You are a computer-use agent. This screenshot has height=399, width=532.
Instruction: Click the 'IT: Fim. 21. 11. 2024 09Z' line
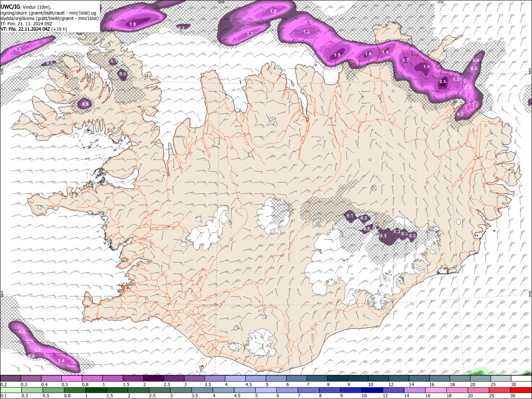pyautogui.click(x=26, y=24)
